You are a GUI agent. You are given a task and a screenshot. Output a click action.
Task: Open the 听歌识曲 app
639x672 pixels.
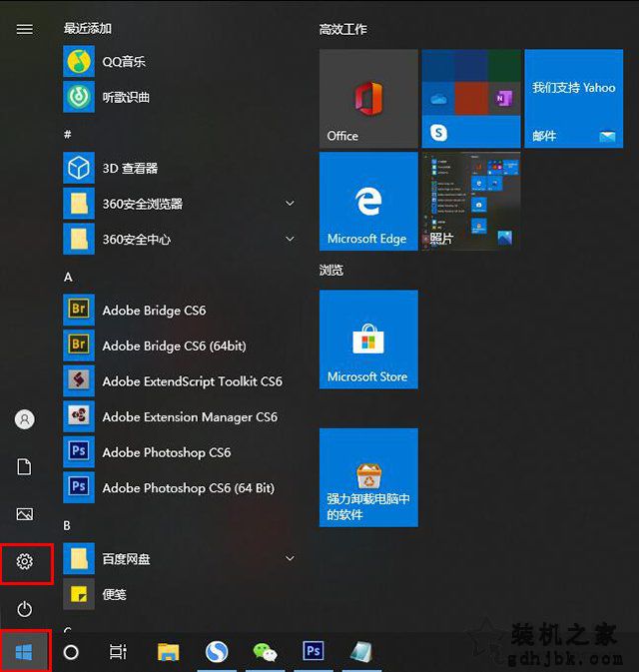[x=179, y=97]
